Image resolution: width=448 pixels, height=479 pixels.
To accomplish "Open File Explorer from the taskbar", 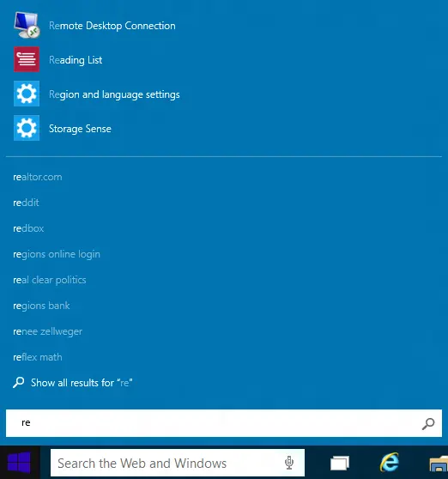I will point(439,464).
